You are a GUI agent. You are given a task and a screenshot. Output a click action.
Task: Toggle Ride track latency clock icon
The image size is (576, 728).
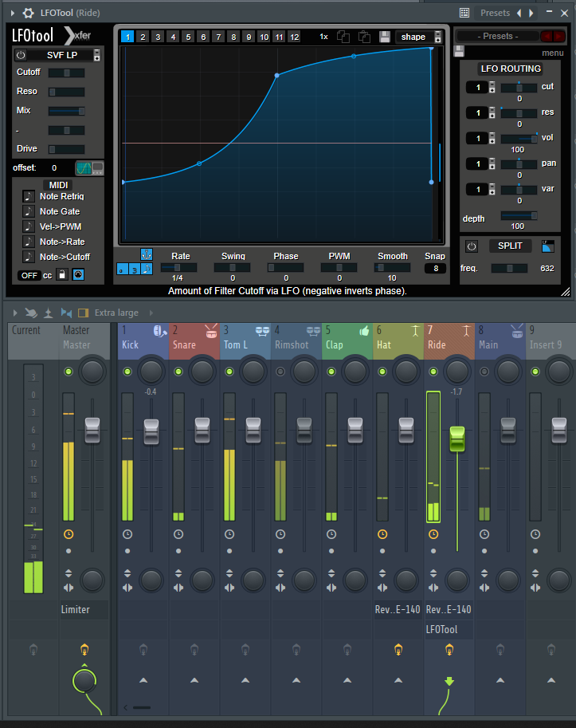433,534
